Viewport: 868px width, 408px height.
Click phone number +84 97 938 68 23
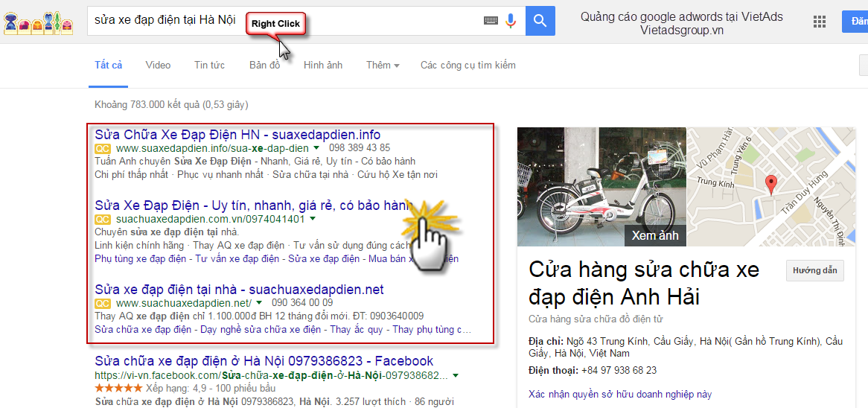(619, 370)
